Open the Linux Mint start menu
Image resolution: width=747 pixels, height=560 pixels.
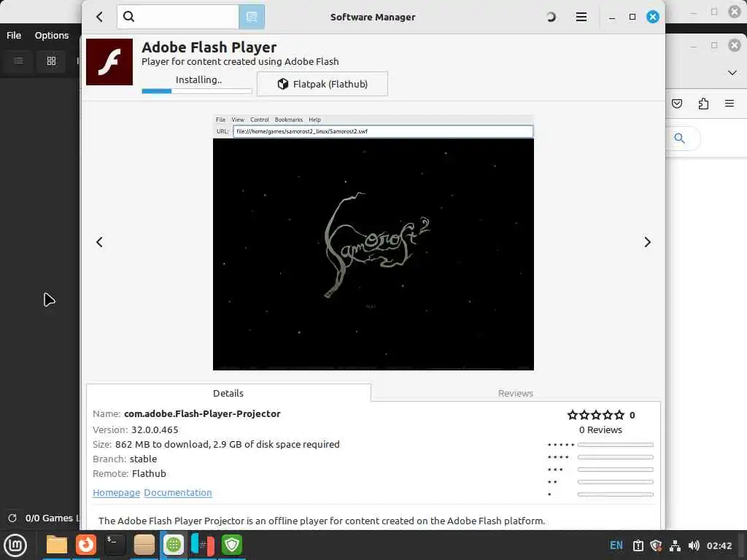[15, 545]
